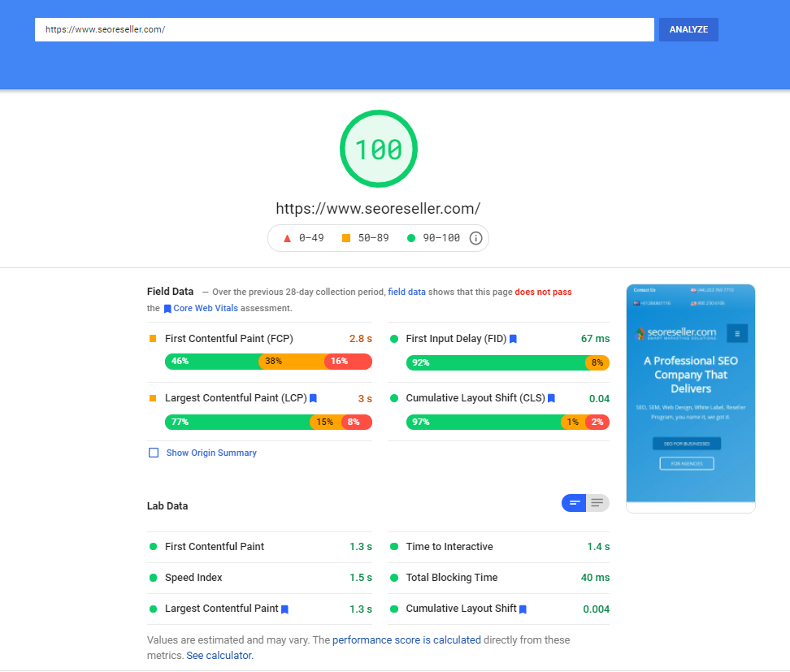Image resolution: width=790 pixels, height=672 pixels.
Task: Click bookmark icon beside lab Cumulative Layout Shift
Action: coord(523,609)
